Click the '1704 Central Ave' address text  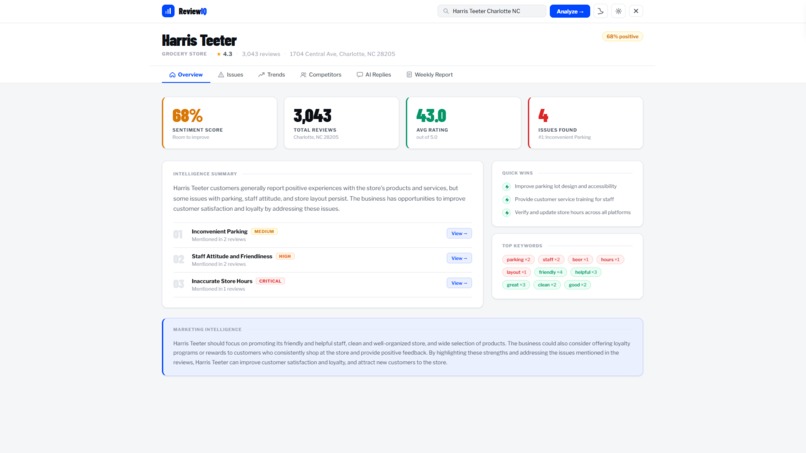click(342, 54)
